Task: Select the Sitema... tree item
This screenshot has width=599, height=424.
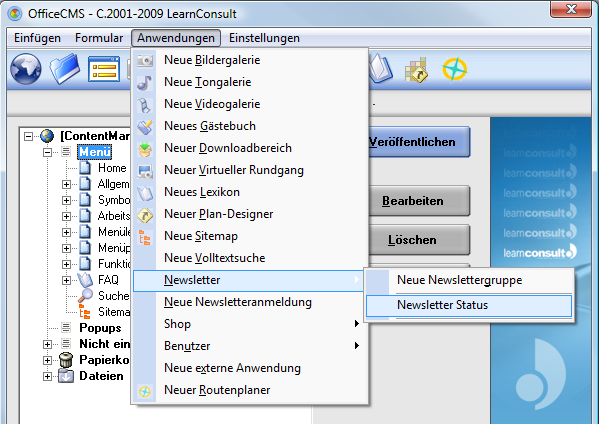Action: 114,312
